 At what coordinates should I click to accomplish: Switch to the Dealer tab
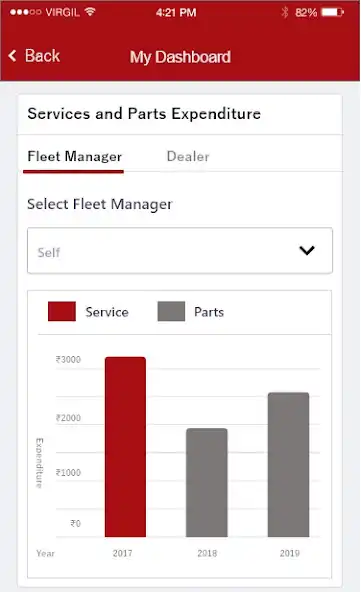coord(188,156)
